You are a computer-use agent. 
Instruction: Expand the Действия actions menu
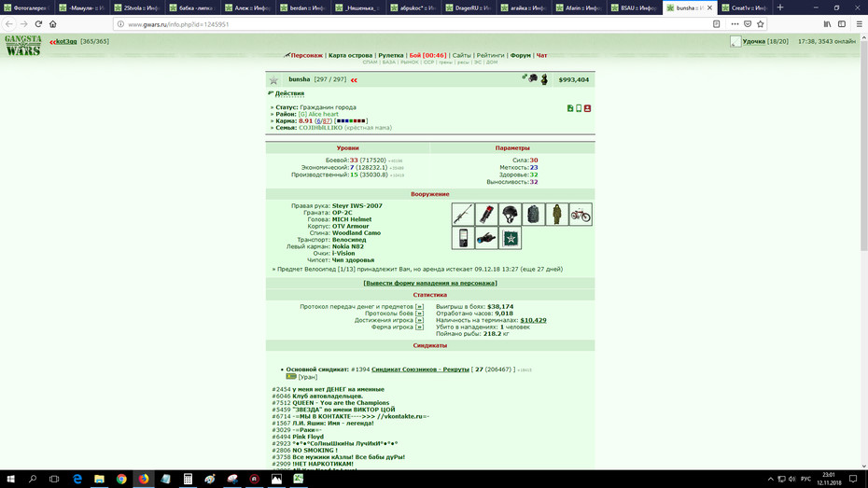click(x=289, y=93)
